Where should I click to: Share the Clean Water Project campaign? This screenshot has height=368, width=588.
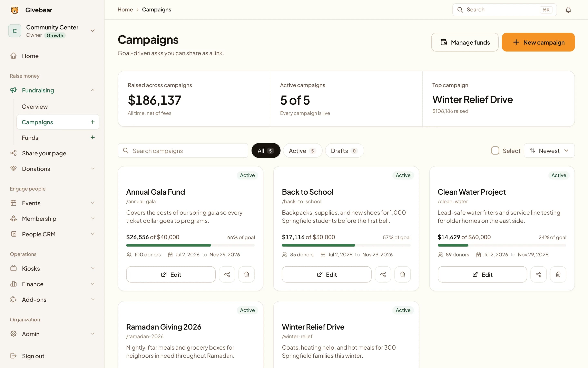[x=538, y=274]
